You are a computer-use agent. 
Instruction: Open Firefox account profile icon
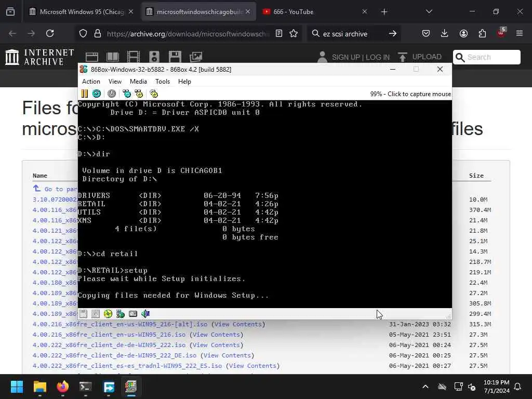pos(463,33)
